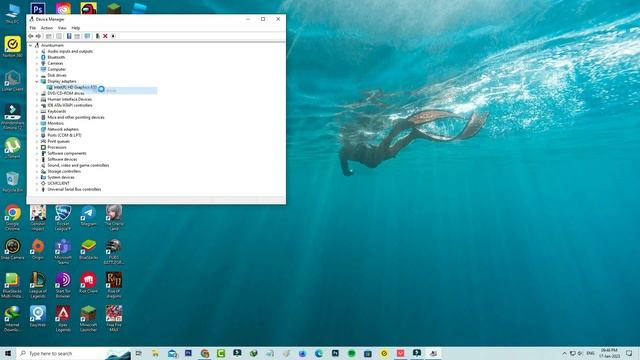This screenshot has width=640, height=360.
Task: Click the red X uninstall device icon
Action: coord(105,36)
